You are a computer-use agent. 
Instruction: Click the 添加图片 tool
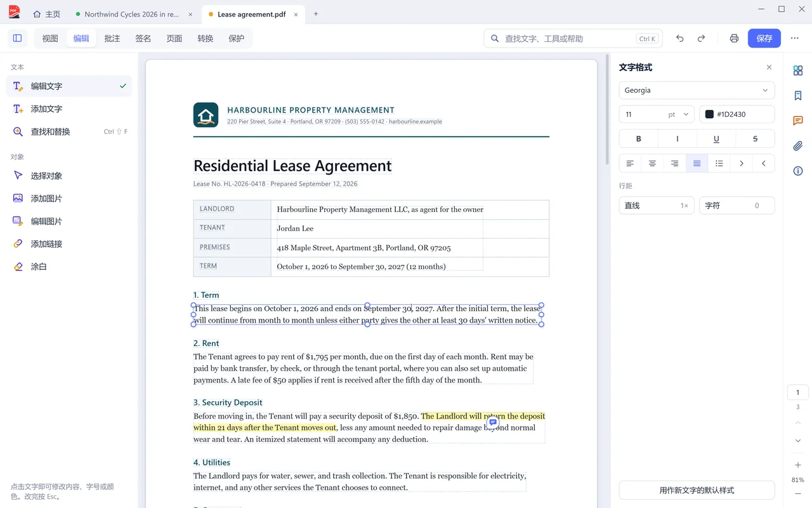pyautogui.click(x=69, y=199)
